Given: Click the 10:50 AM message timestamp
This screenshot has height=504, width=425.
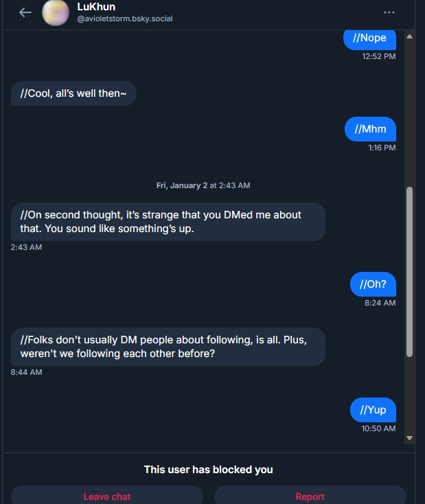Looking at the screenshot, I should pyautogui.click(x=378, y=428).
